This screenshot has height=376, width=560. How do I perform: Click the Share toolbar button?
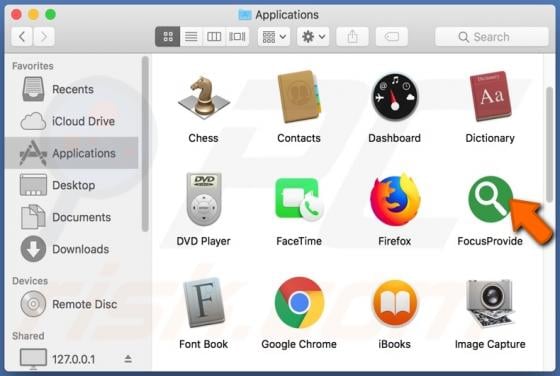point(352,36)
